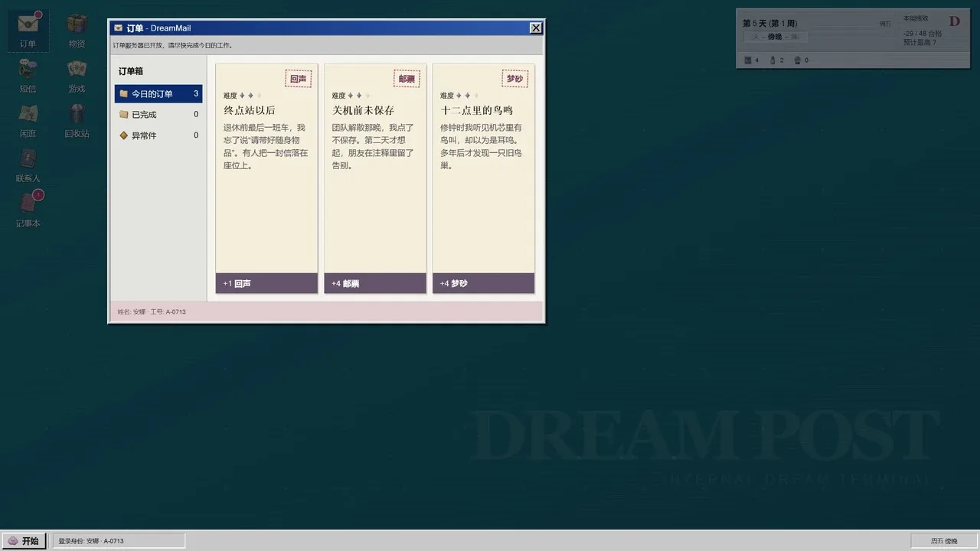Launch the 游戏 cards desktop icon

click(77, 75)
